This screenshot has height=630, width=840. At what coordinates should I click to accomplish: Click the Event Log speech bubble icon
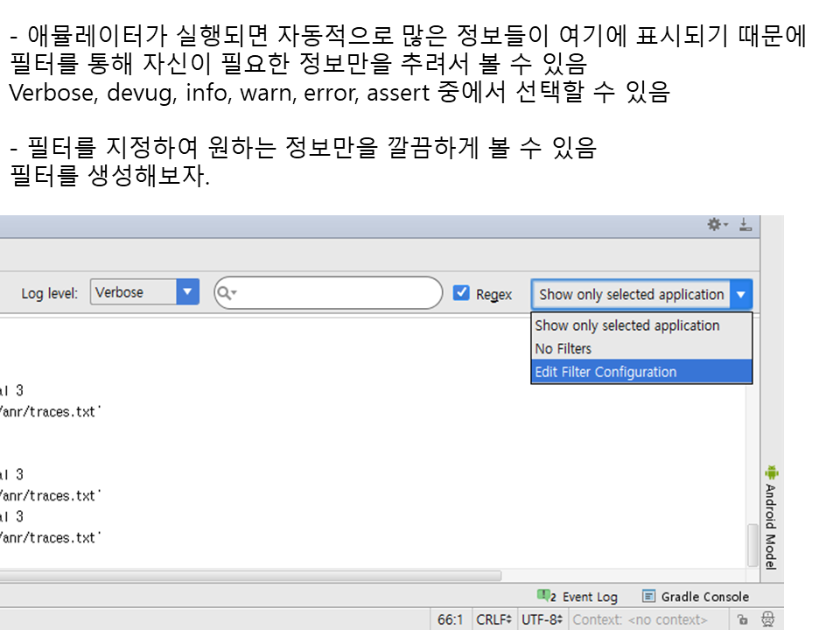547,596
